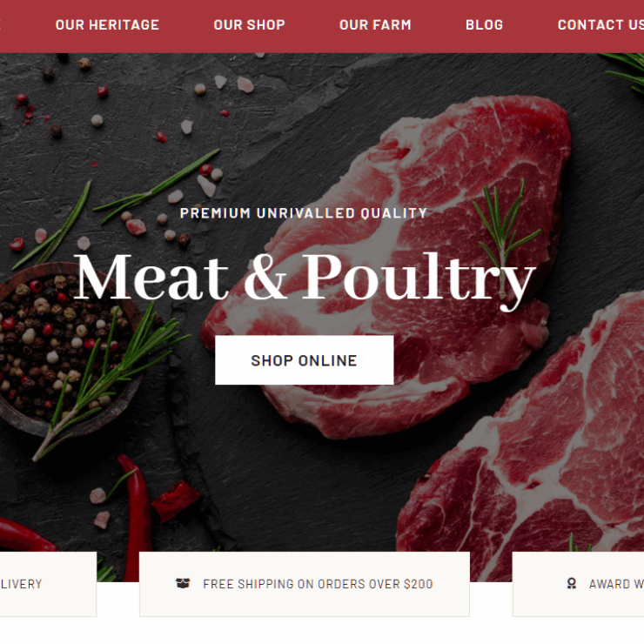Open the Contact Us nav link
This screenshot has width=644, height=644.
pyautogui.click(x=600, y=25)
